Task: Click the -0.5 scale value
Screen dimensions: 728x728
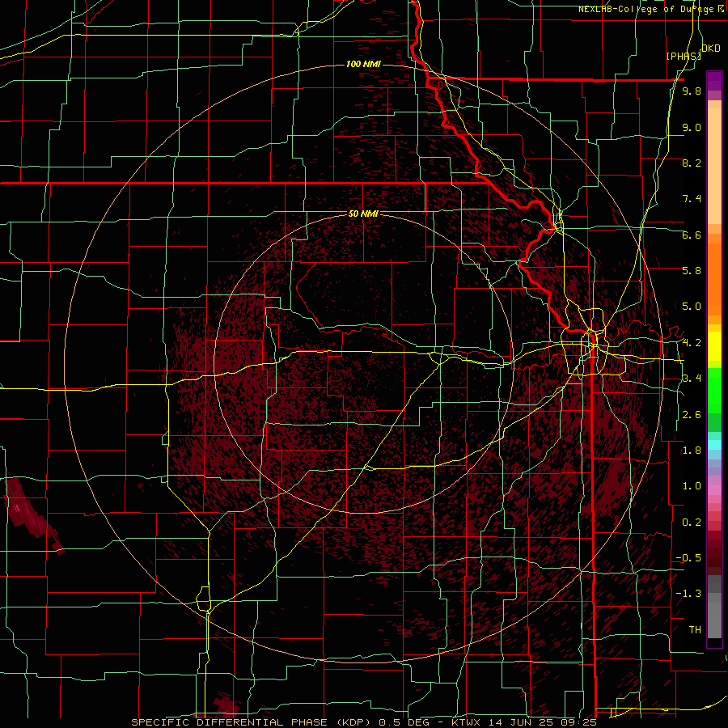Action: pos(688,558)
